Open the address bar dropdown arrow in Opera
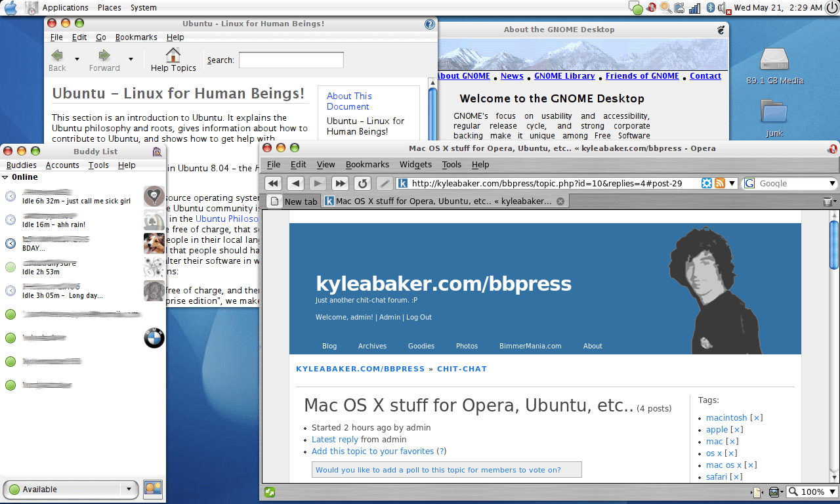 732,183
